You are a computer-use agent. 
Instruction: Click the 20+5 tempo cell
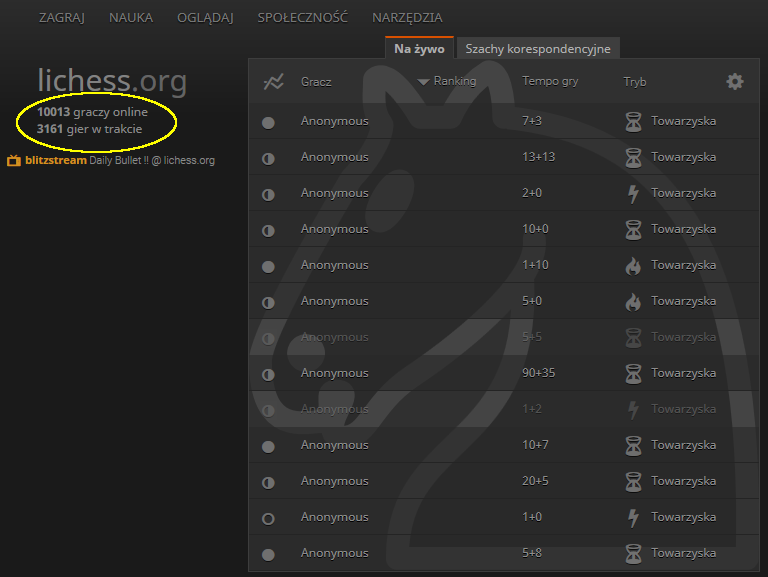(535, 481)
